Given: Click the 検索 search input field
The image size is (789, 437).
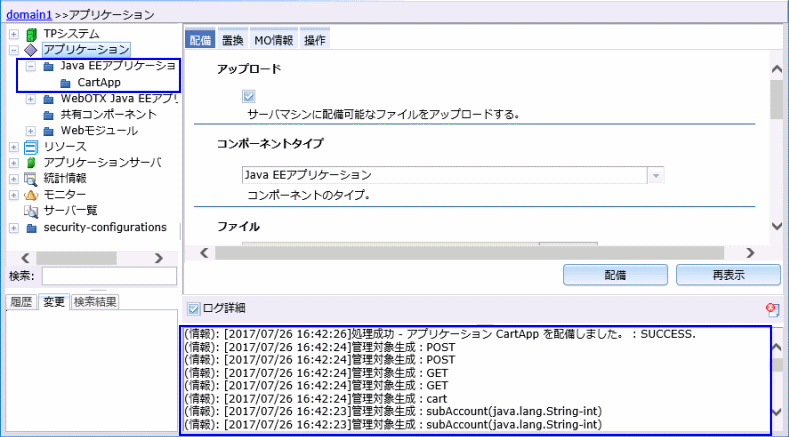Looking at the screenshot, I should 109,276.
